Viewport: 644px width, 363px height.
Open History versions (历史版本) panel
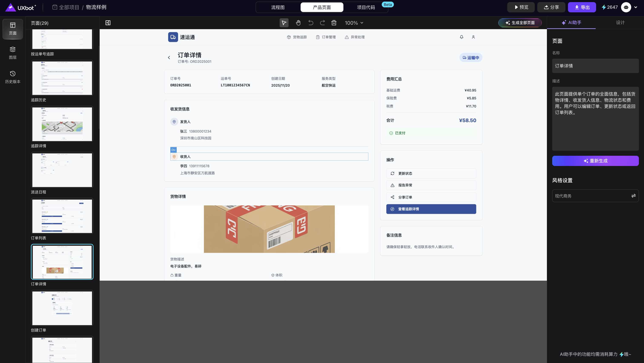pos(13,77)
